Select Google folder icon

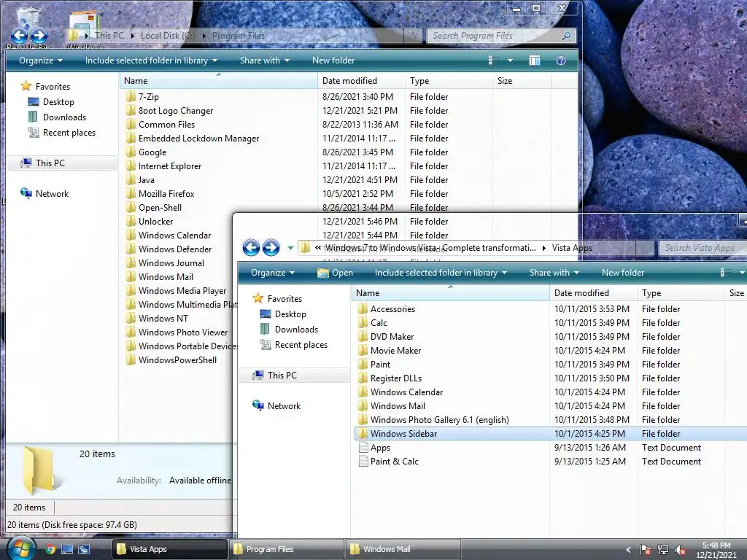coord(131,152)
